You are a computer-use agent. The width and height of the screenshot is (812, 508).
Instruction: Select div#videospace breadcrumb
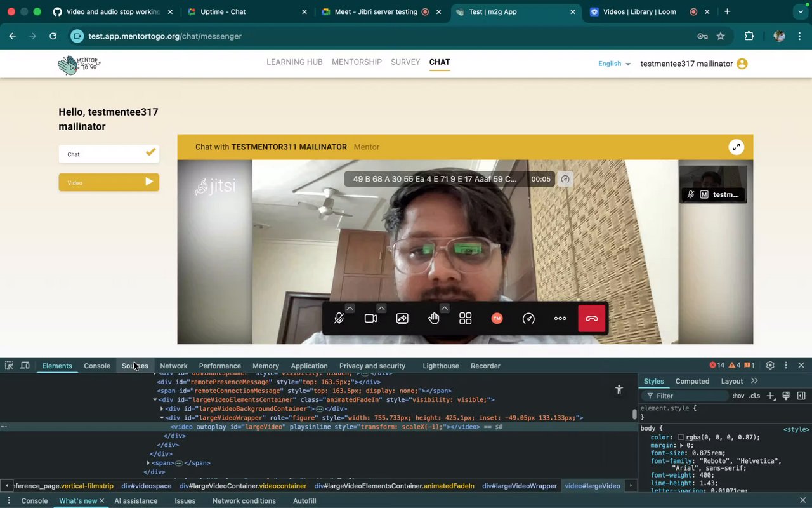click(147, 486)
